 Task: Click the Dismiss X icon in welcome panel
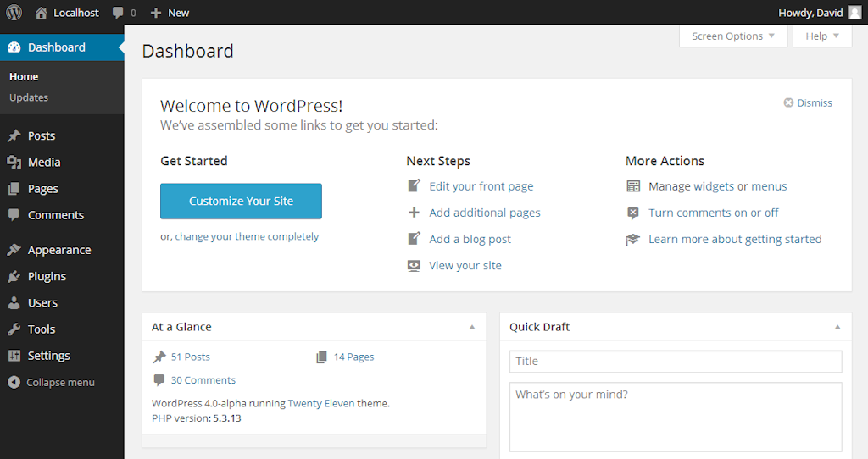[789, 102]
